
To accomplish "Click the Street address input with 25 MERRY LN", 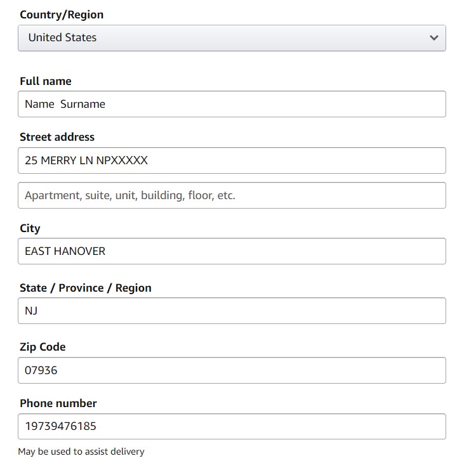I will (232, 160).
